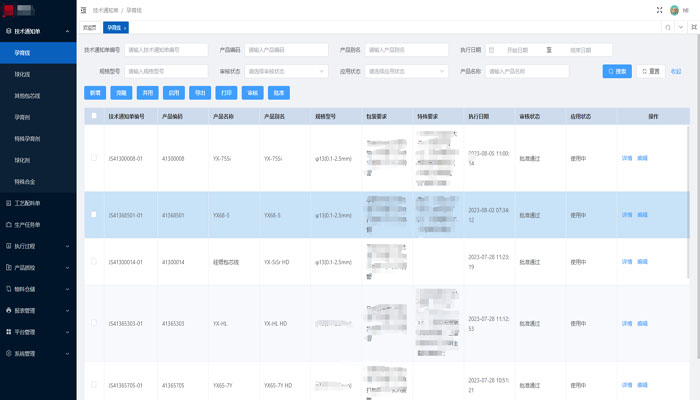Open the 审核状态 dropdown
Image resolution: width=700 pixels, height=400 pixels.
pyautogui.click(x=285, y=71)
